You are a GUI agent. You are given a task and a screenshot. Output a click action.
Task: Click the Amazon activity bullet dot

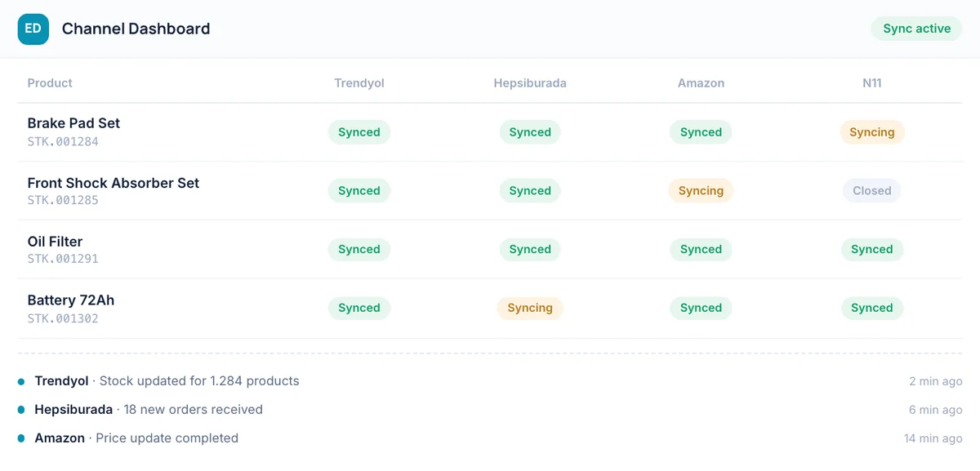21,438
